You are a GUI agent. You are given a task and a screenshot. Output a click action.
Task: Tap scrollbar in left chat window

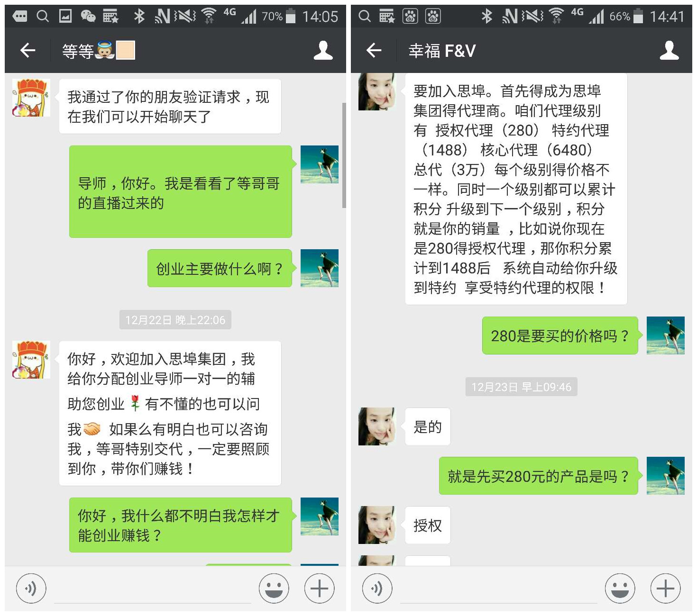click(344, 155)
